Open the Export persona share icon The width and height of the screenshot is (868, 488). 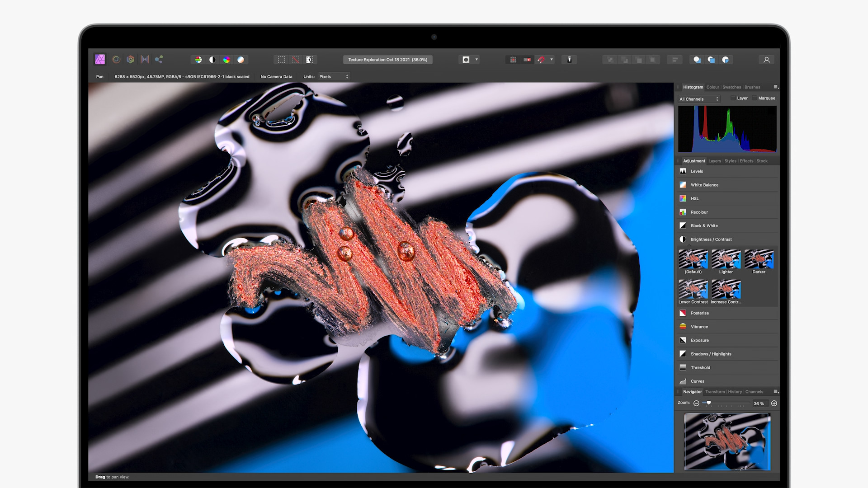pos(159,59)
